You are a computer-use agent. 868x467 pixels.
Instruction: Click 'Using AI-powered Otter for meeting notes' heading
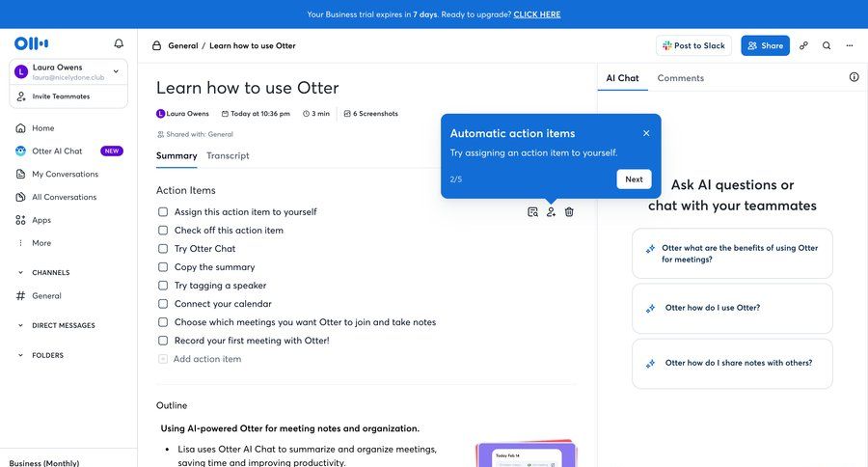coord(290,428)
